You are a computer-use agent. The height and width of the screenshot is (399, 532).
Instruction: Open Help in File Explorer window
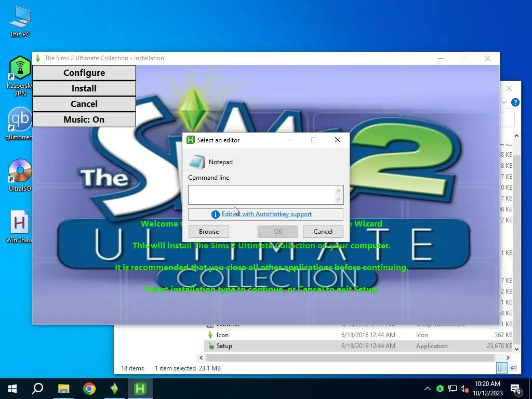point(515,102)
